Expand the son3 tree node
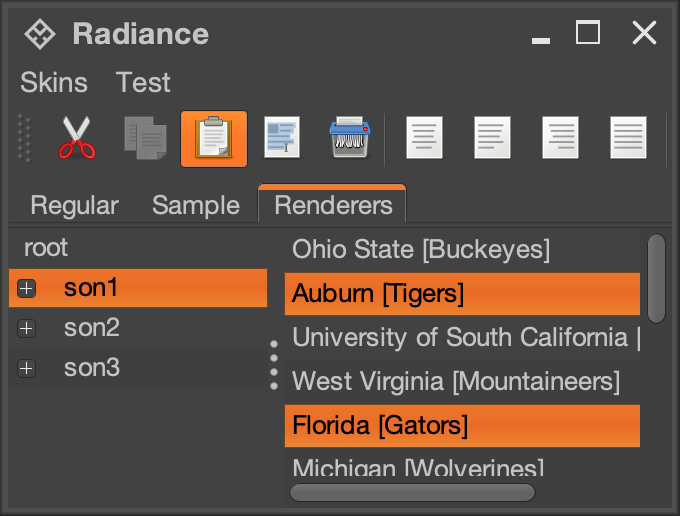The image size is (680, 516). [x=26, y=369]
